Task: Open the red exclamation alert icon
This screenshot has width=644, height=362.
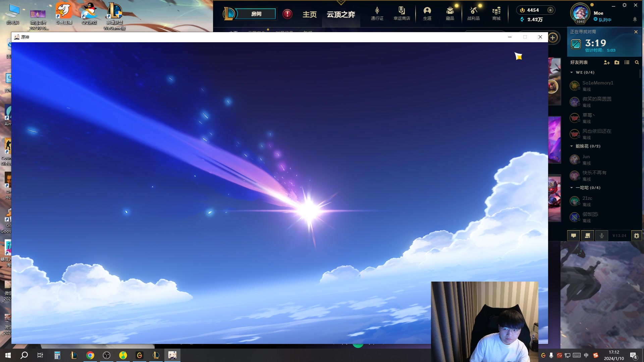Action: (287, 14)
